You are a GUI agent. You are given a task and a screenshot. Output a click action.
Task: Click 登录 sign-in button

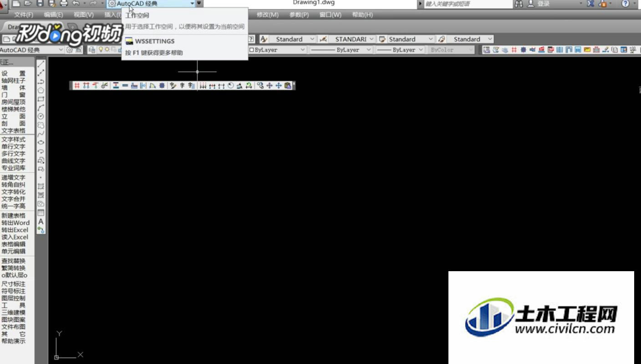pyautogui.click(x=544, y=4)
